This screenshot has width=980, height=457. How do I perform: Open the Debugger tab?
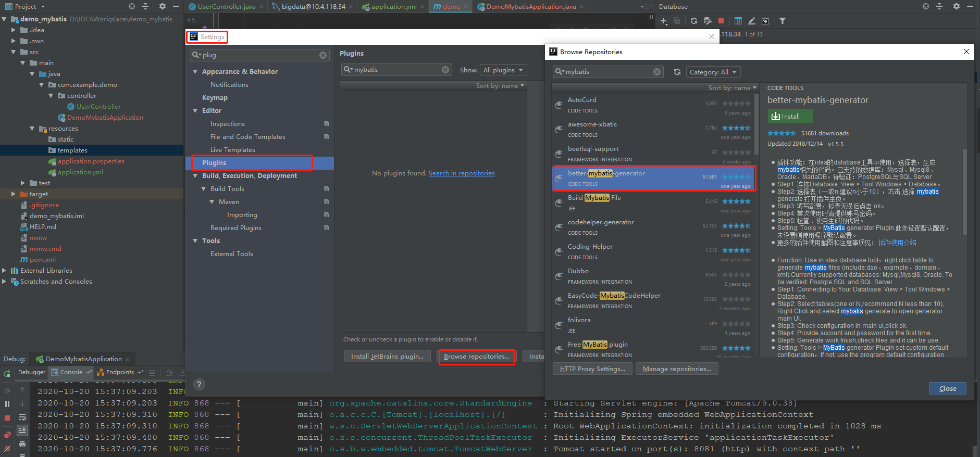(32, 372)
